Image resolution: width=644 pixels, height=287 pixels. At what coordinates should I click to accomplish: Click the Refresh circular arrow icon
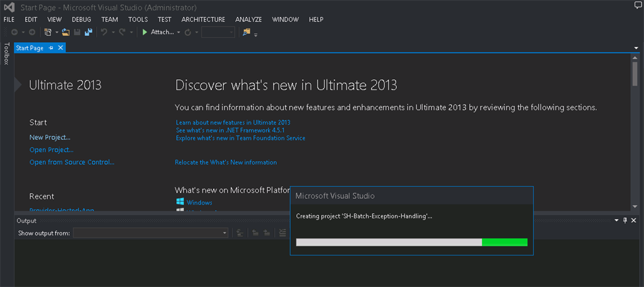tap(187, 33)
